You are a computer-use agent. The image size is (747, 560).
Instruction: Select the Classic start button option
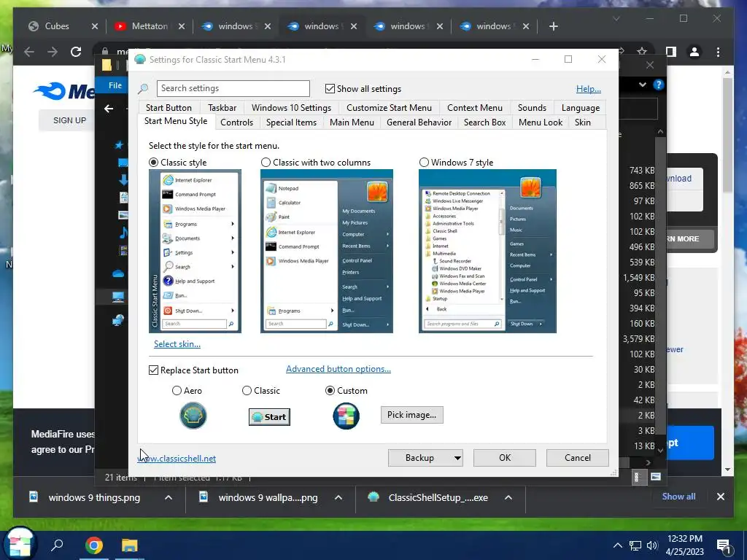[247, 391]
